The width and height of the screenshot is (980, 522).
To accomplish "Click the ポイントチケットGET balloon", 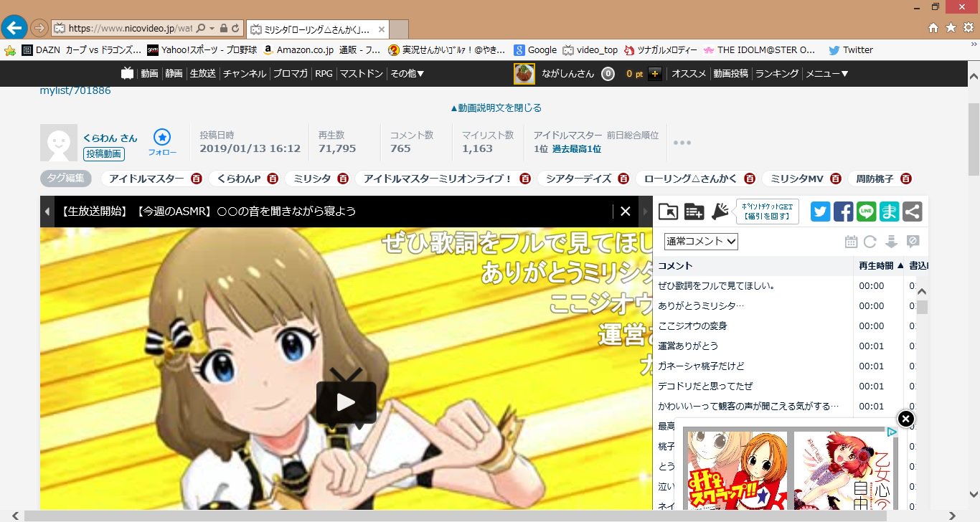I will point(768,211).
